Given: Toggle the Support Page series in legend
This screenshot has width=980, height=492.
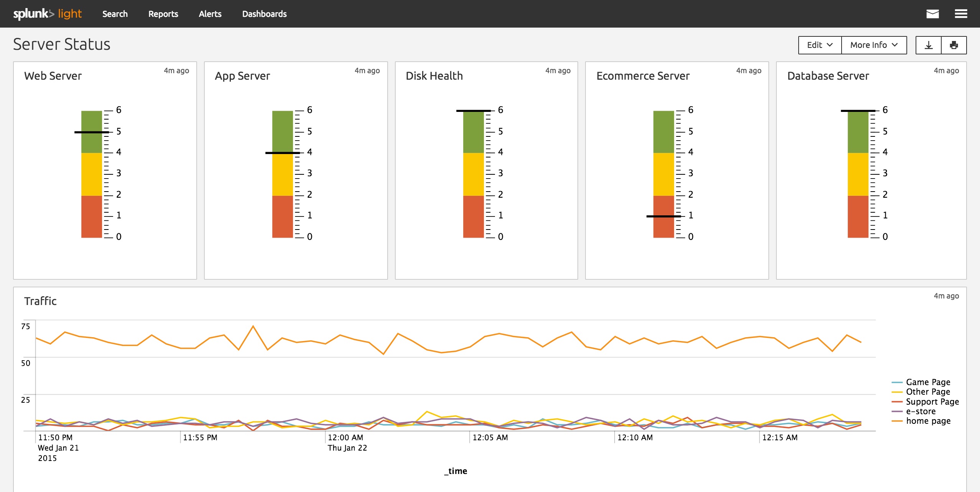Looking at the screenshot, I should point(932,402).
